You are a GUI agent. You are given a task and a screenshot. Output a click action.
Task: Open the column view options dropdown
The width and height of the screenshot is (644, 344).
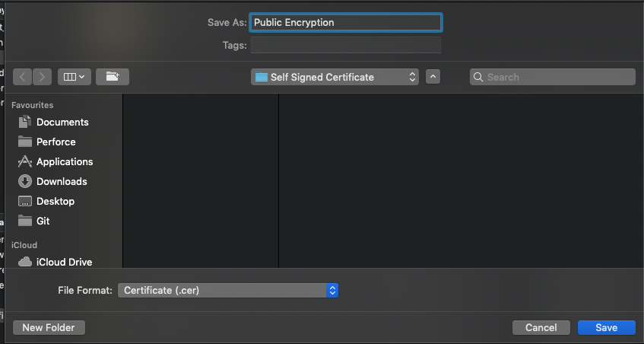[75, 77]
